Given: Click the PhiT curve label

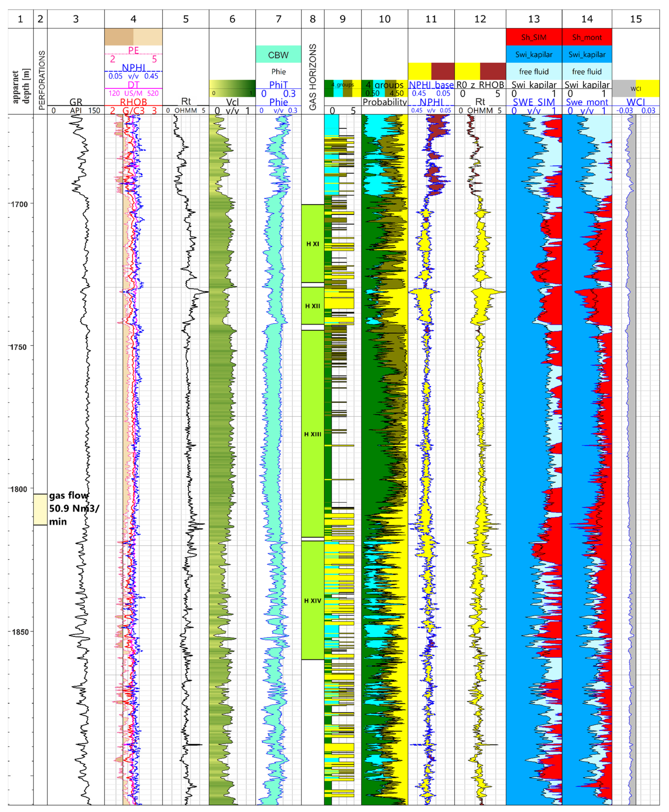Looking at the screenshot, I should [x=278, y=85].
